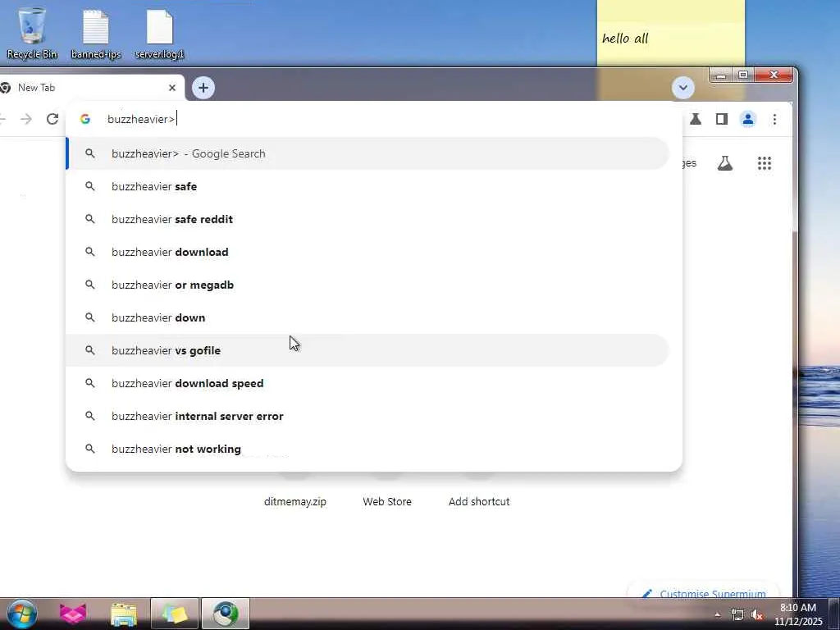Choose 'buzzheavier safe reddit' suggestion
This screenshot has width=840, height=630.
point(368,219)
